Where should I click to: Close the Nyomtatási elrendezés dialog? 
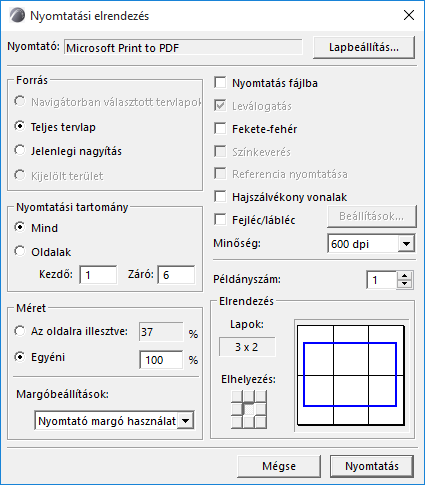[409, 15]
